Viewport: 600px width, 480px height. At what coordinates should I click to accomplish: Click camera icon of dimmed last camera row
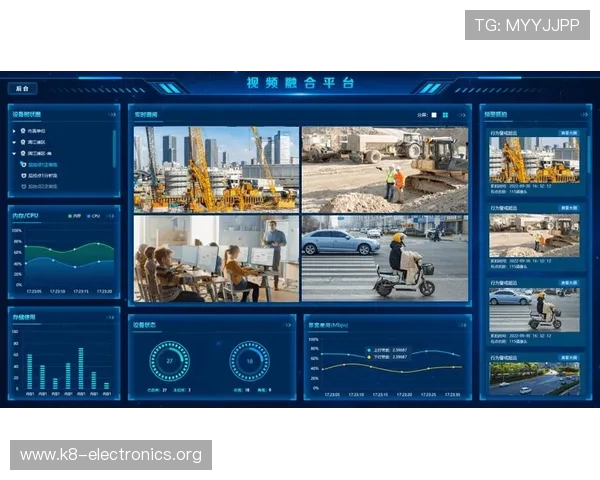tap(24, 186)
